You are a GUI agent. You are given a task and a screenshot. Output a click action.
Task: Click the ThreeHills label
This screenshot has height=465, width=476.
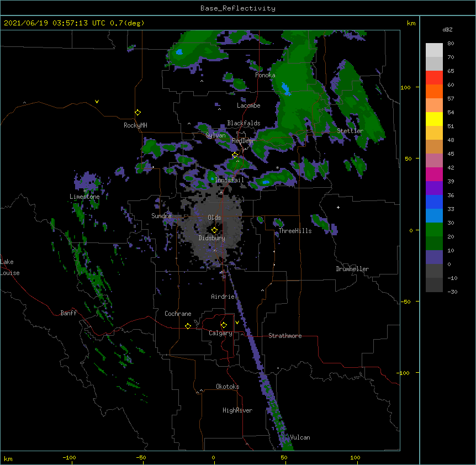[295, 231]
